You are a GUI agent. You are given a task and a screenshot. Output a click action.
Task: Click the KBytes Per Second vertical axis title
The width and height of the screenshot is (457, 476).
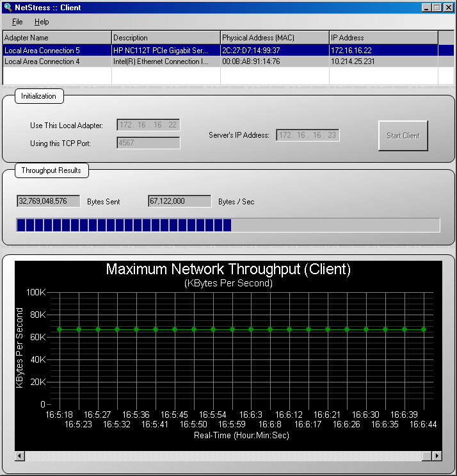point(19,348)
